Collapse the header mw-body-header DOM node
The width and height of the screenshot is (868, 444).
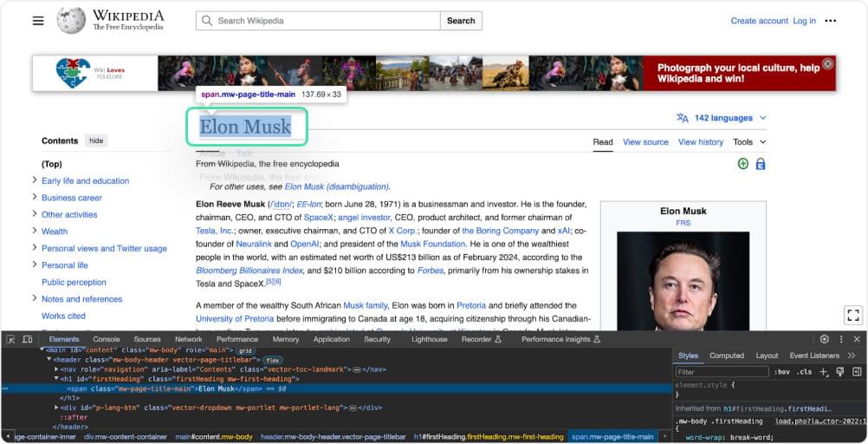tap(49, 360)
